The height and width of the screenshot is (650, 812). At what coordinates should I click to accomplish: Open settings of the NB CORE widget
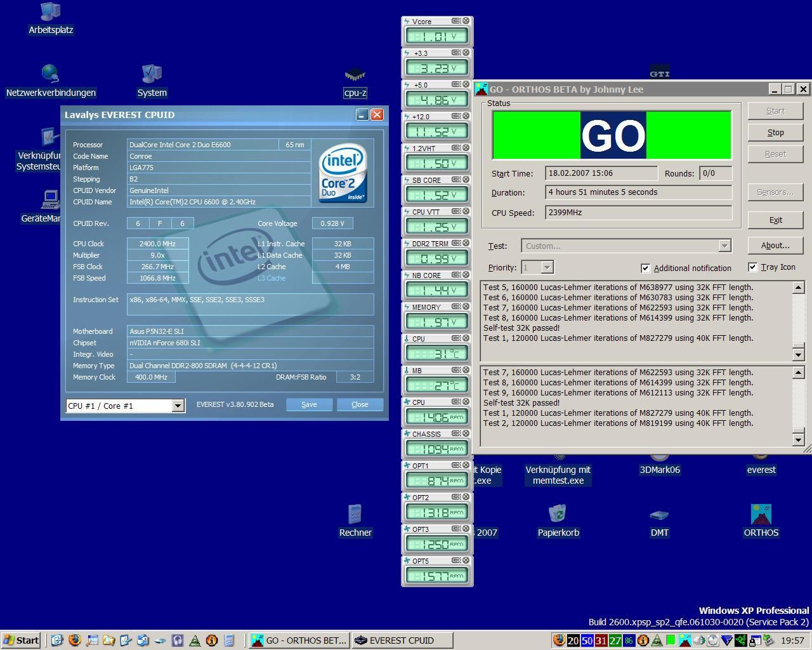(x=457, y=275)
